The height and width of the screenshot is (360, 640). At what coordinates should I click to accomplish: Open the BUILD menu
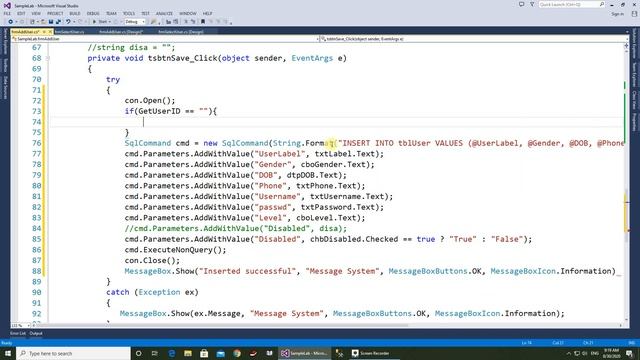click(75, 13)
